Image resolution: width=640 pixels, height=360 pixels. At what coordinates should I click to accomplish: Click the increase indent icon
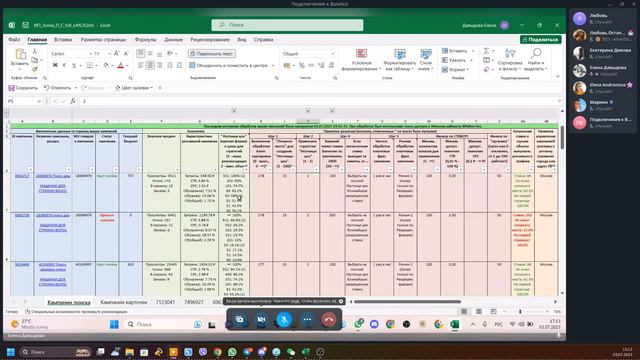pyautogui.click(x=179, y=65)
